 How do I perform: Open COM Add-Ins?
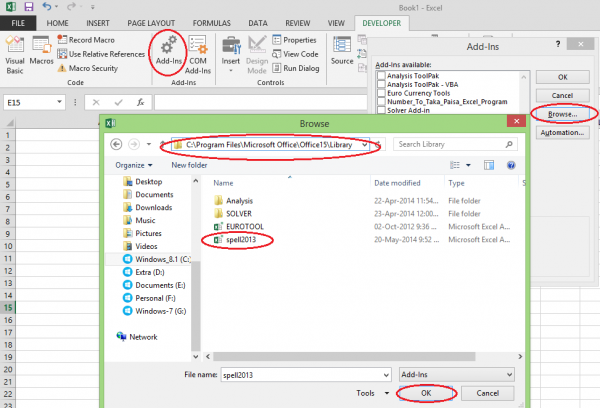(198, 55)
